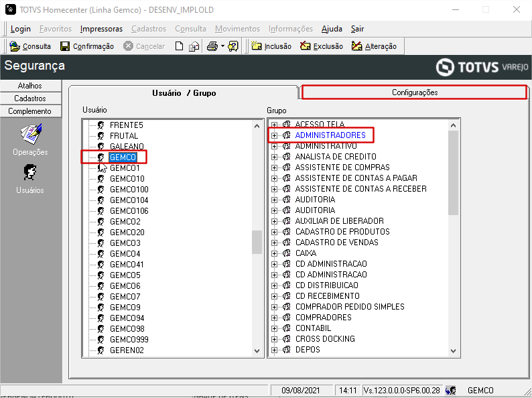Click the group icon beside CONTABIL

[287, 328]
